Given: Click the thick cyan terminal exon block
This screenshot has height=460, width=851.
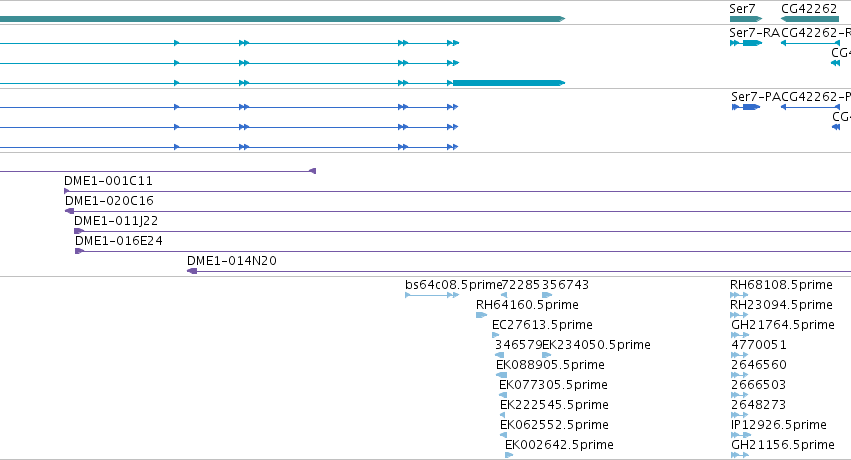Looking at the screenshot, I should [509, 83].
